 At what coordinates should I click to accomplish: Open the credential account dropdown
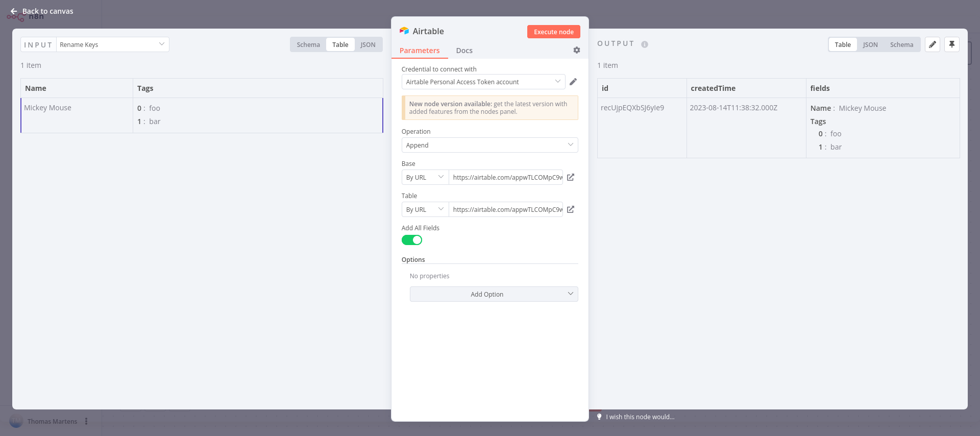click(x=483, y=82)
